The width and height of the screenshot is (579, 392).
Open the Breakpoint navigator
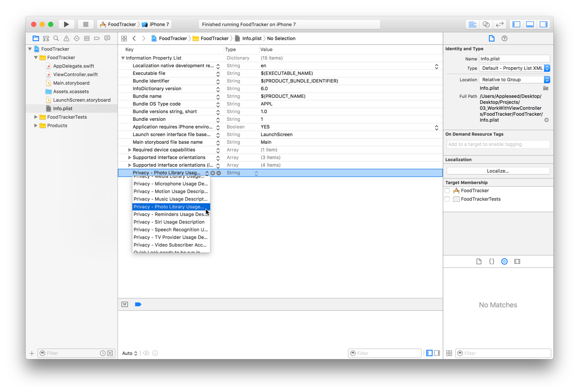pyautogui.click(x=97, y=38)
